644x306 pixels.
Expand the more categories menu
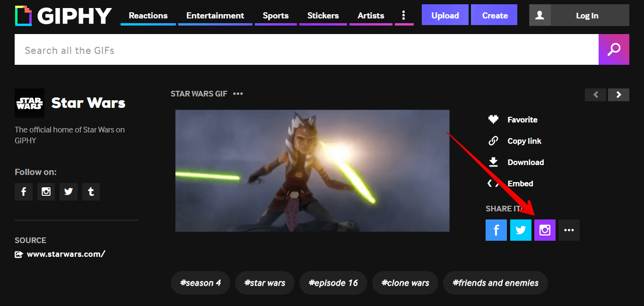(403, 16)
